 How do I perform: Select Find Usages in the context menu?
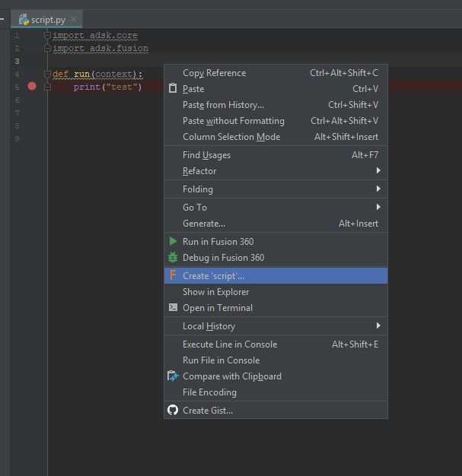click(276, 155)
